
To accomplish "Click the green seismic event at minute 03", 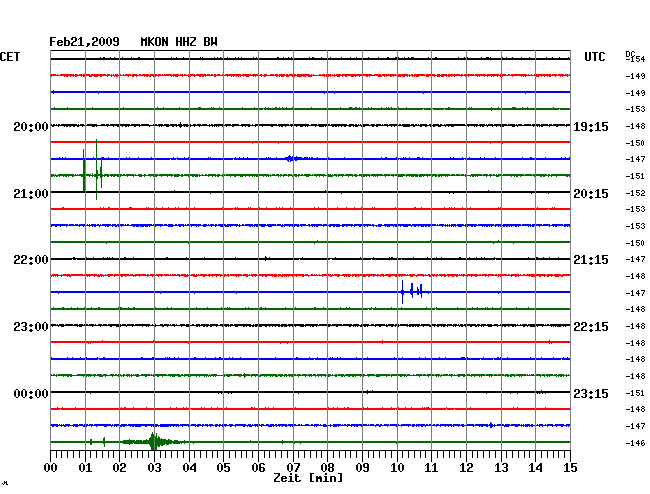I will (154, 442).
